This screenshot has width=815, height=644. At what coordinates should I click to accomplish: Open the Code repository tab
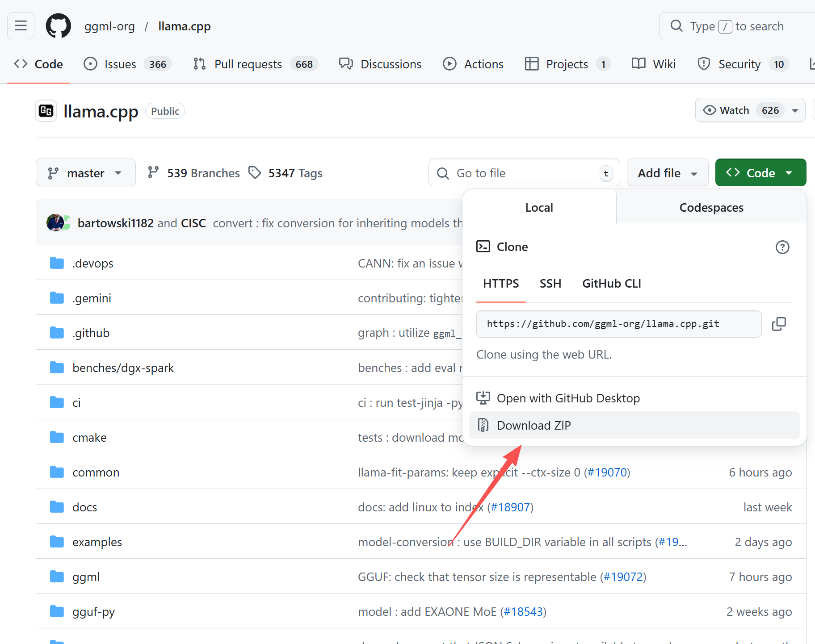tap(39, 64)
